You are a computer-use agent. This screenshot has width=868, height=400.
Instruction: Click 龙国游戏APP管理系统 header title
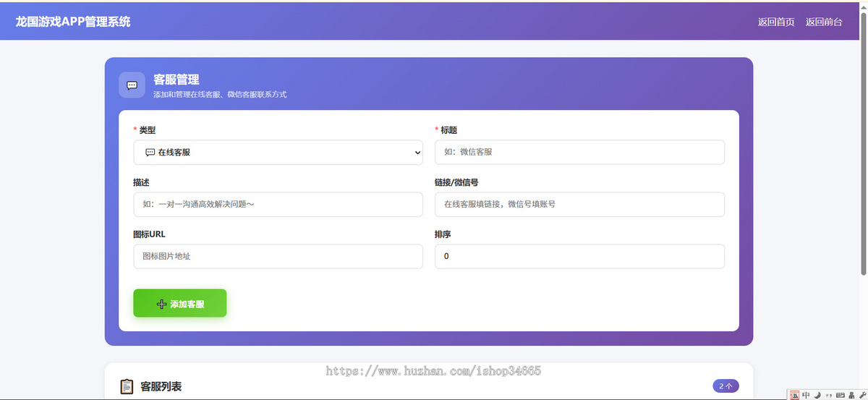[73, 22]
